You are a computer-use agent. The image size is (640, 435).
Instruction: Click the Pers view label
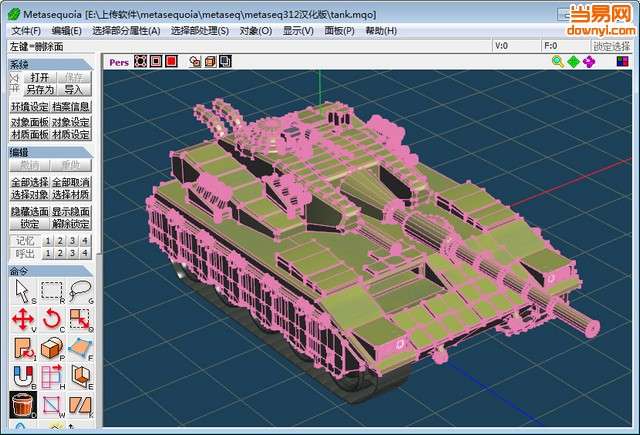119,62
